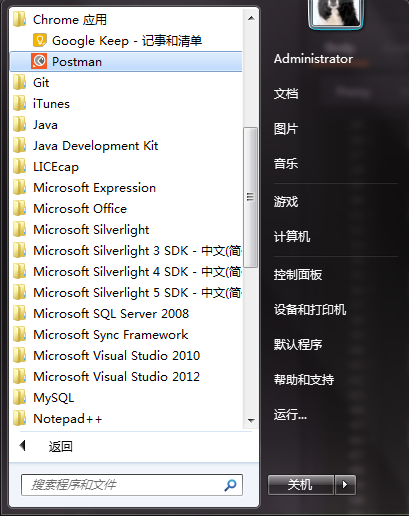
Task: Open 设备和打印机
Action: pyautogui.click(x=310, y=310)
